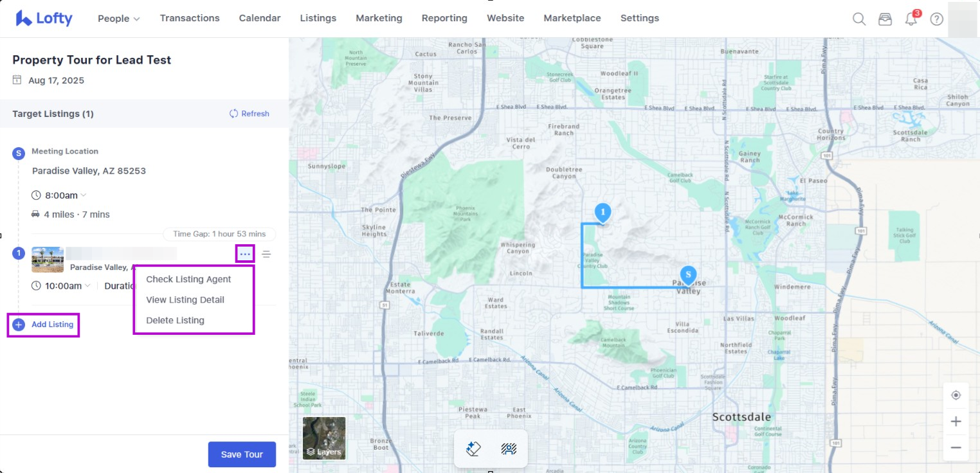
Task: Open the notifications bell
Action: tap(911, 19)
